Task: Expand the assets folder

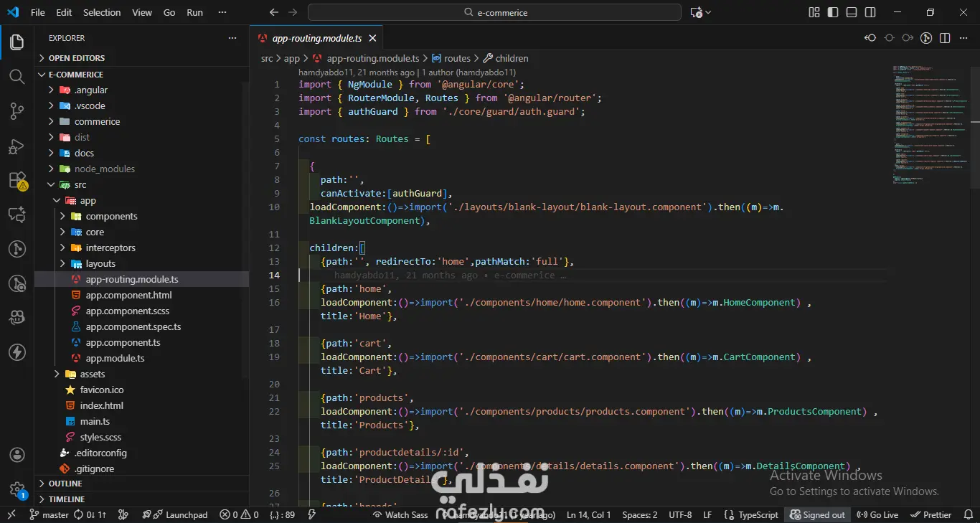Action: click(x=142, y=374)
